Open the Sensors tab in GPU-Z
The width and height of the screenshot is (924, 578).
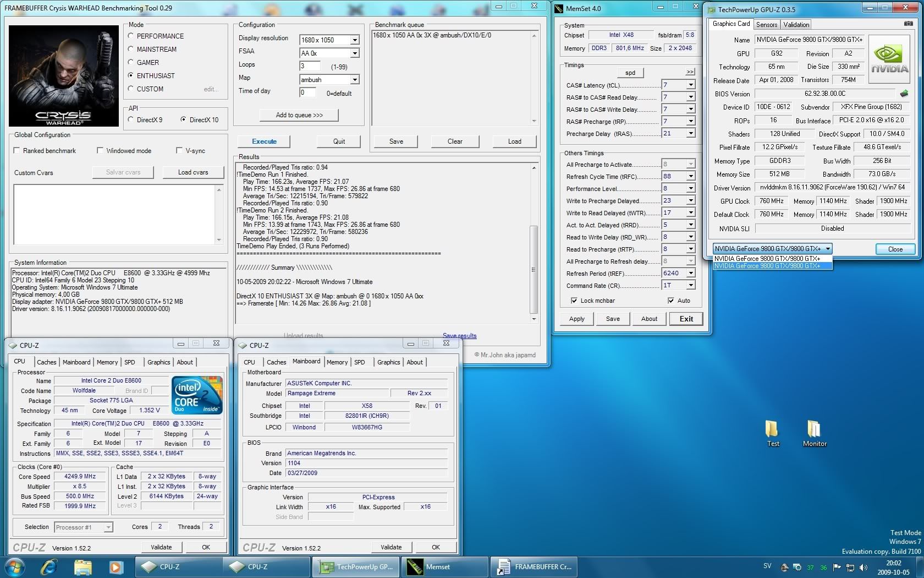coord(766,25)
